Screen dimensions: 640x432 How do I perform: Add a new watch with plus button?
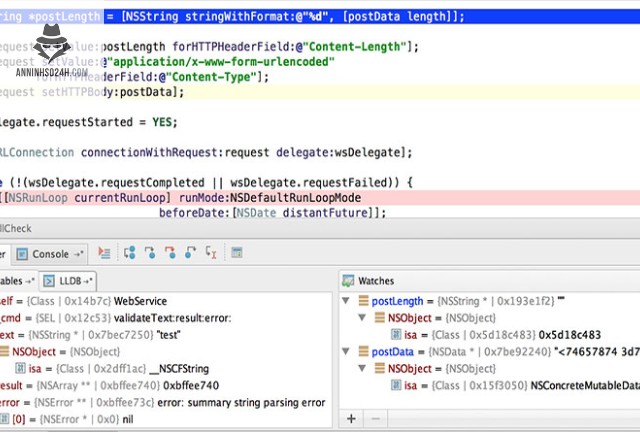click(351, 419)
